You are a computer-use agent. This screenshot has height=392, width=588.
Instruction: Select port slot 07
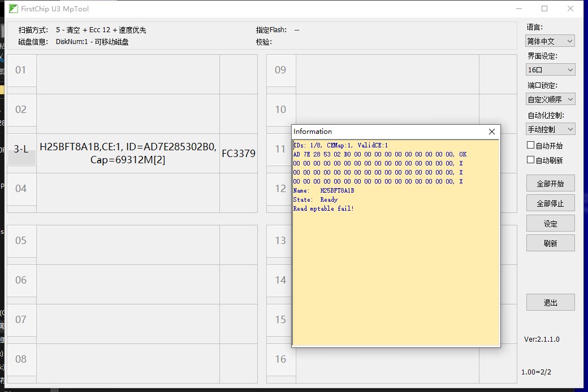(21, 320)
